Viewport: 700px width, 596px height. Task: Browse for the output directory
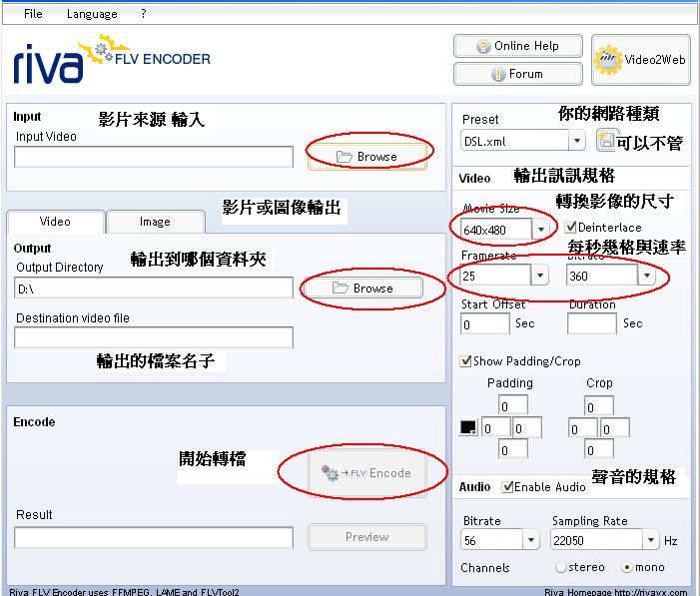(x=362, y=289)
